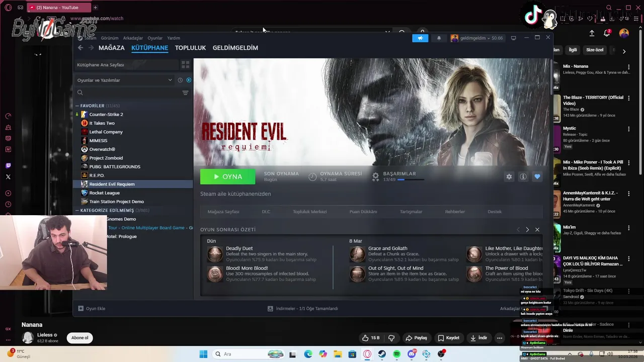
Task: Open geldimgeldim account dropdown
Action: tap(476, 38)
